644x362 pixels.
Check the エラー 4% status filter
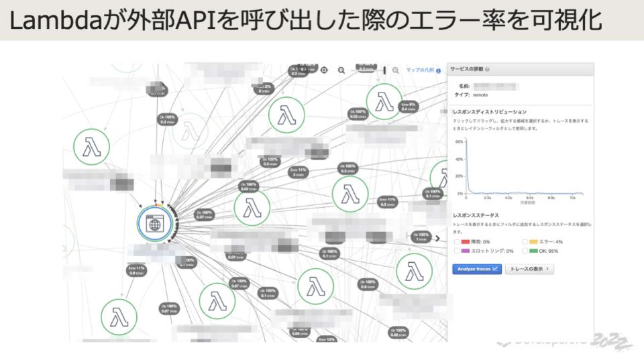tap(525, 242)
